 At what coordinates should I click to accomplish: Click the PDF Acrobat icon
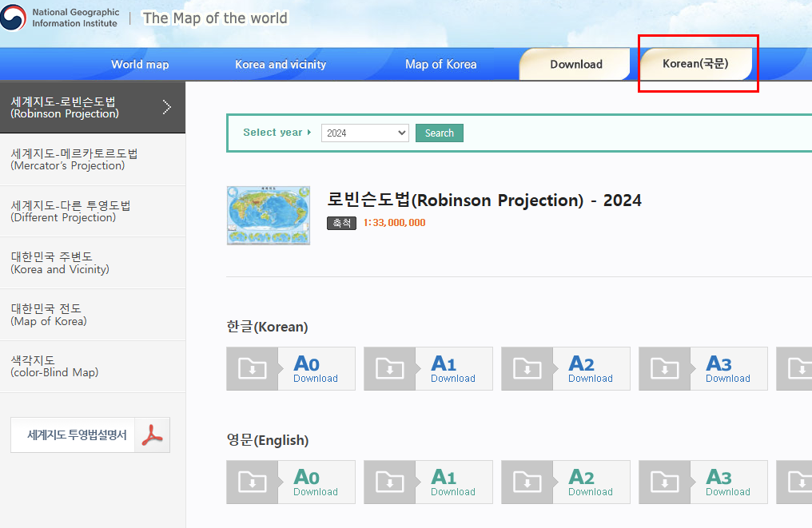tap(152, 435)
